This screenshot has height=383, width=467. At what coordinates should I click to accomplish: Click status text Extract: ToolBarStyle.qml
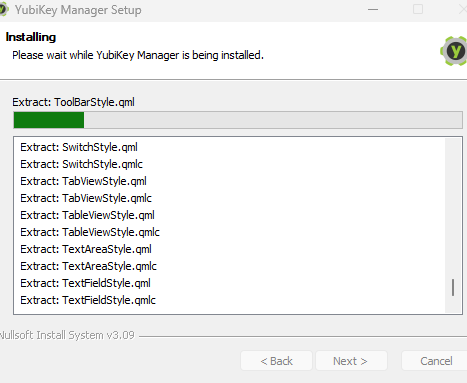point(73,102)
